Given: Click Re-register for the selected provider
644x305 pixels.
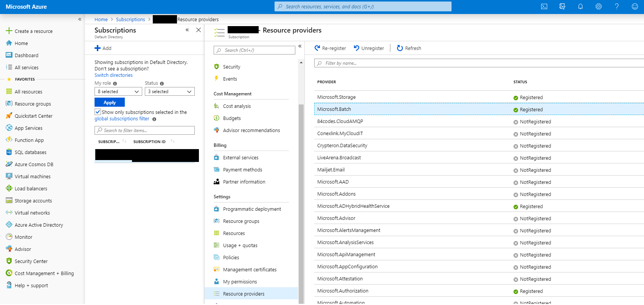Looking at the screenshot, I should coord(330,48).
